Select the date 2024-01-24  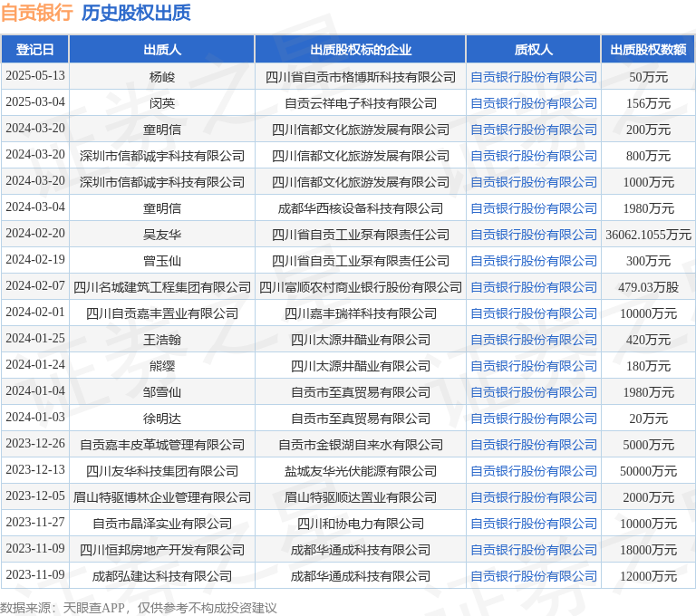35,364
